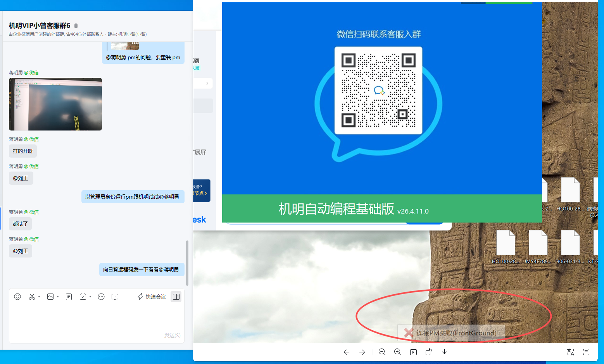604x364 pixels.
Task: Click the reply 向日葵远程码发一下看看
Action: [142, 270]
